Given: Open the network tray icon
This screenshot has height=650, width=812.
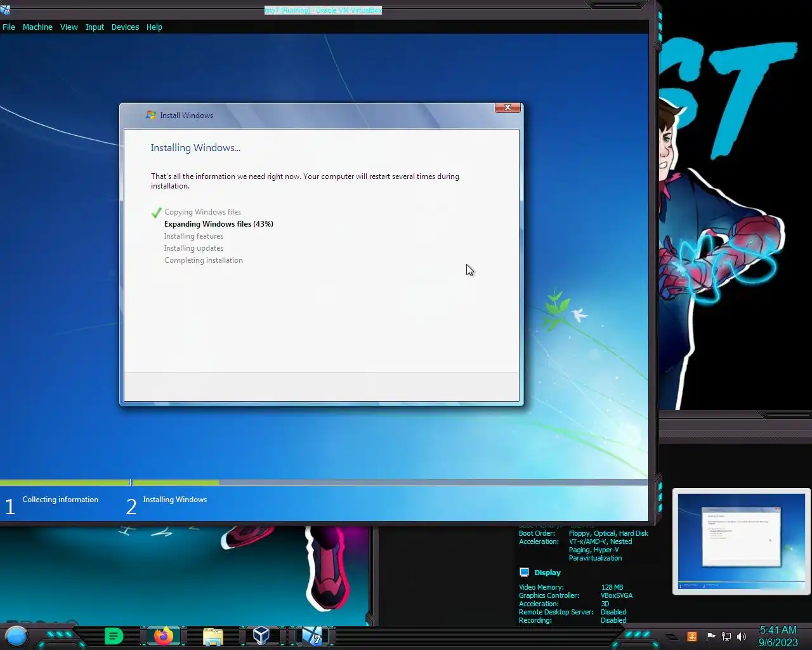Looking at the screenshot, I should (x=726, y=637).
